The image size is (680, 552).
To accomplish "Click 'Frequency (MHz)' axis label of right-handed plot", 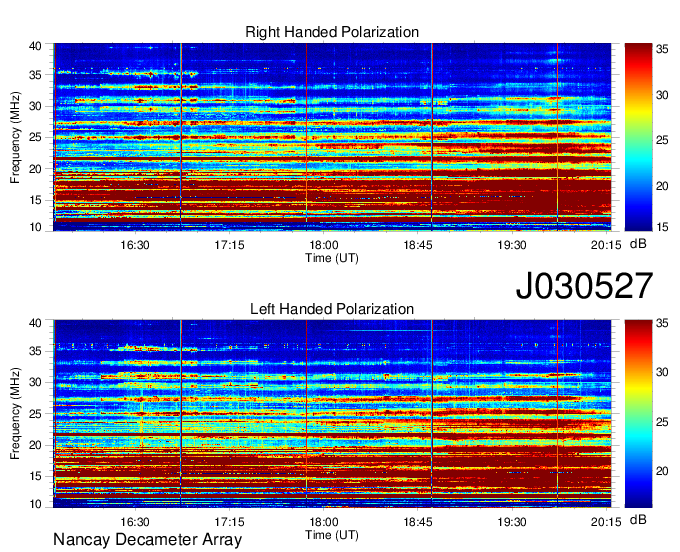I will coord(15,137).
